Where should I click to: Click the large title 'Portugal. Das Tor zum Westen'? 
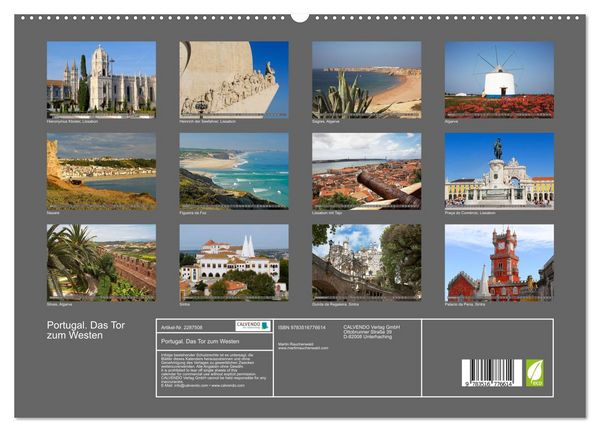[x=86, y=330]
